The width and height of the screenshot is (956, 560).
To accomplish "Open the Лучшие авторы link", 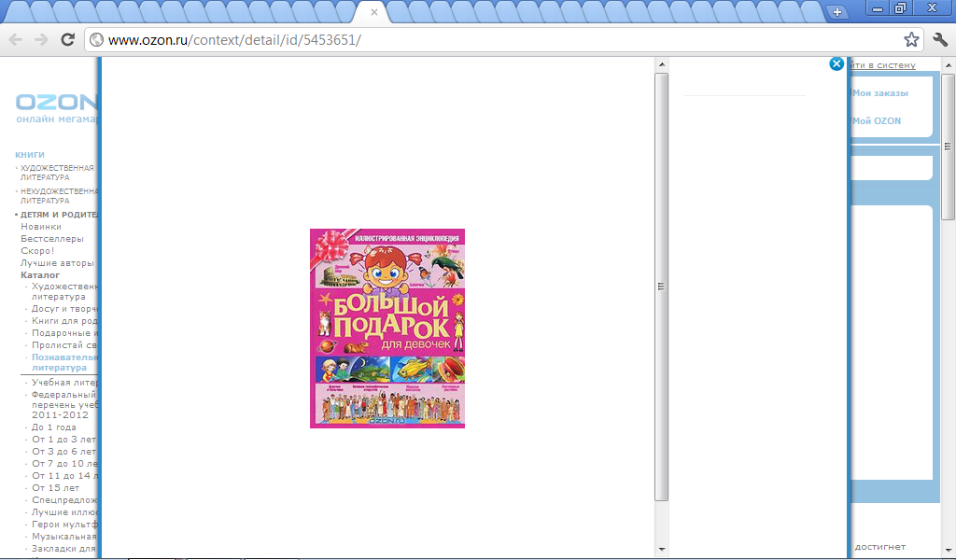I will (57, 263).
